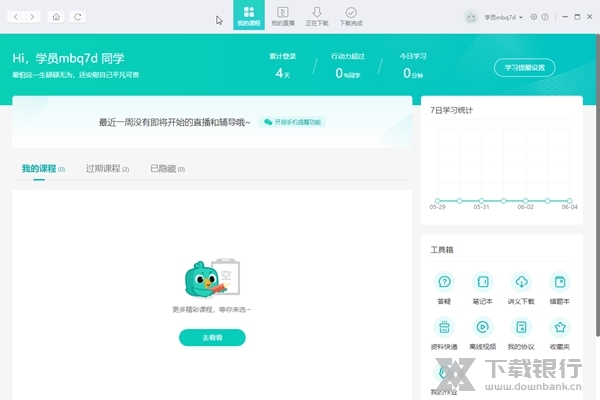The height and width of the screenshot is (400, 600).
Task: Click the 累计登录 4天 statistic
Action: click(x=282, y=66)
